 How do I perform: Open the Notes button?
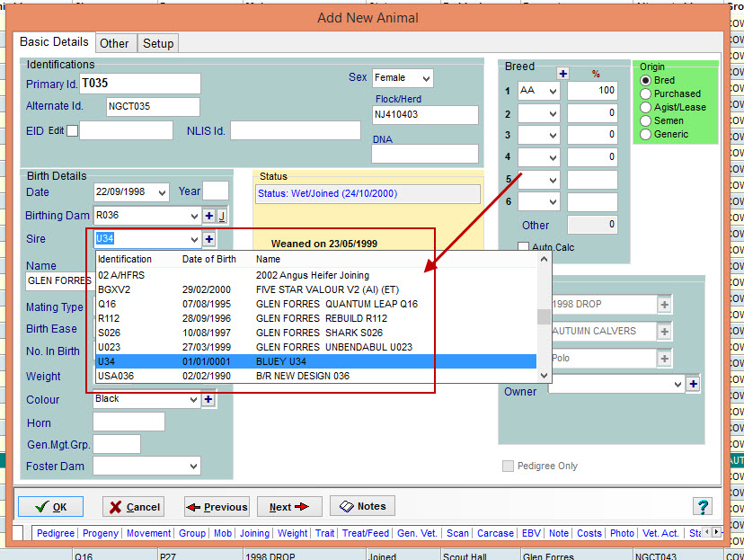tap(362, 506)
